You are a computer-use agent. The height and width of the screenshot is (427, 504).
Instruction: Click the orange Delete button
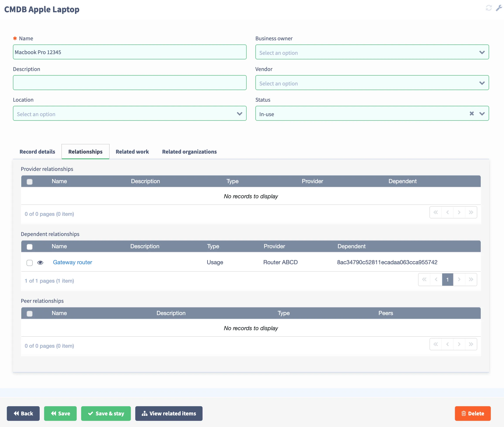pos(472,413)
